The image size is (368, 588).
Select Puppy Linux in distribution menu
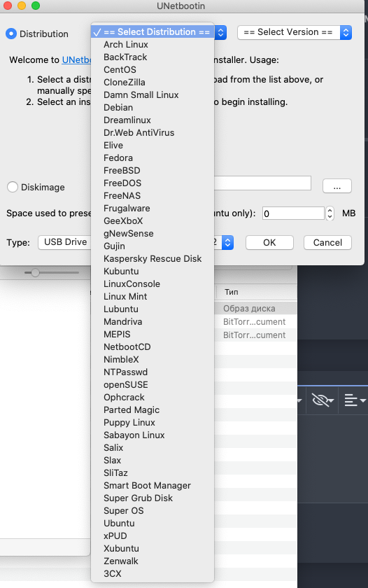click(x=153, y=423)
